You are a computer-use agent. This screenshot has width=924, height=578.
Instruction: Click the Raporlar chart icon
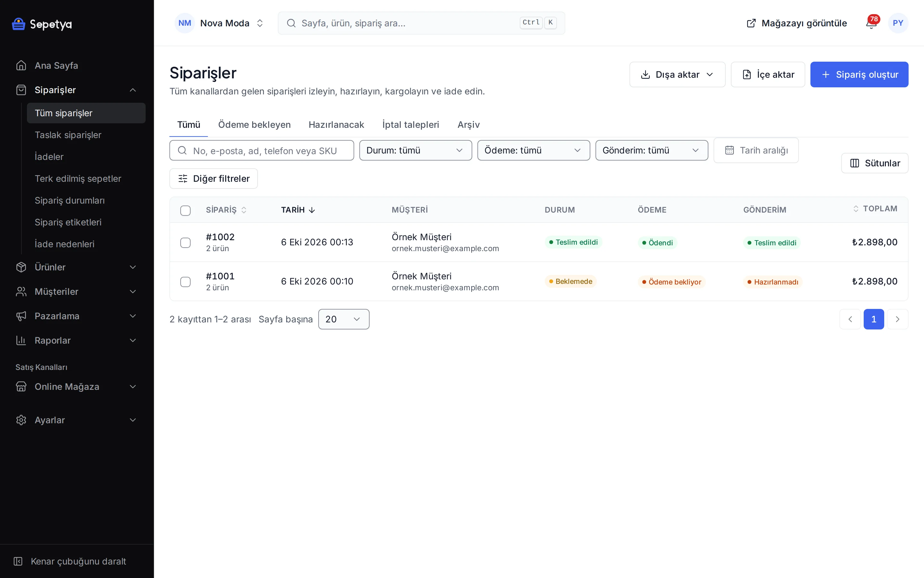[21, 340]
